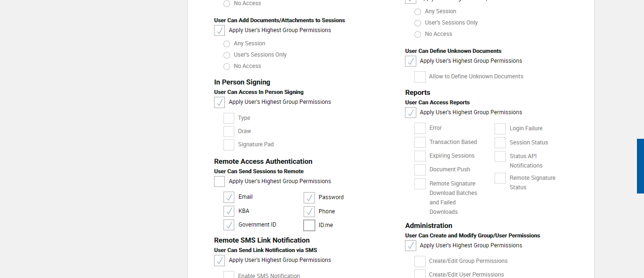Enable the Session Status report checkbox
Image resolution: width=644 pixels, height=278 pixels.
pos(500,143)
